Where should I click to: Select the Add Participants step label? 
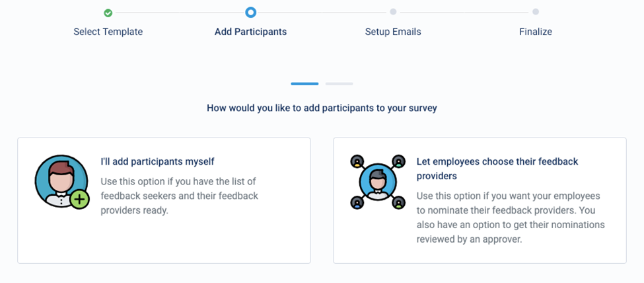point(250,32)
